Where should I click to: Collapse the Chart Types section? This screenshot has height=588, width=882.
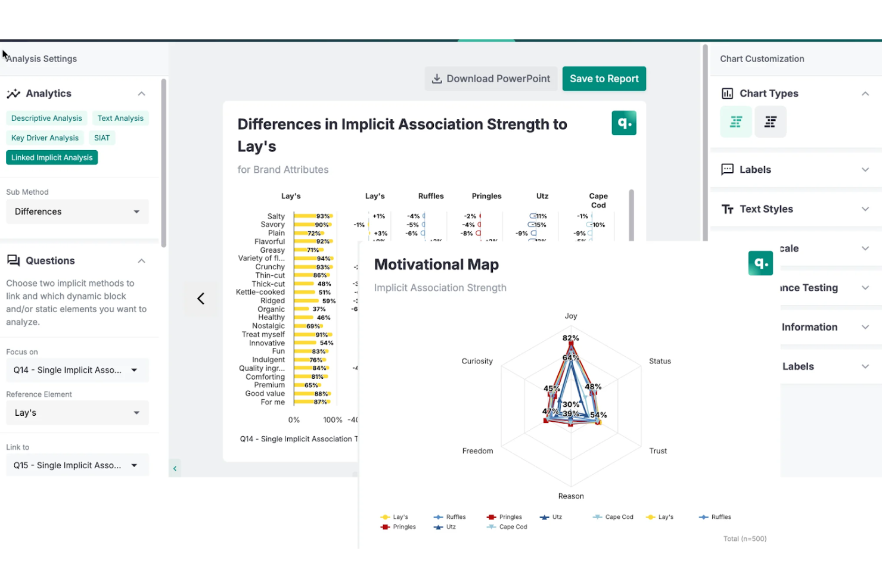click(x=865, y=94)
